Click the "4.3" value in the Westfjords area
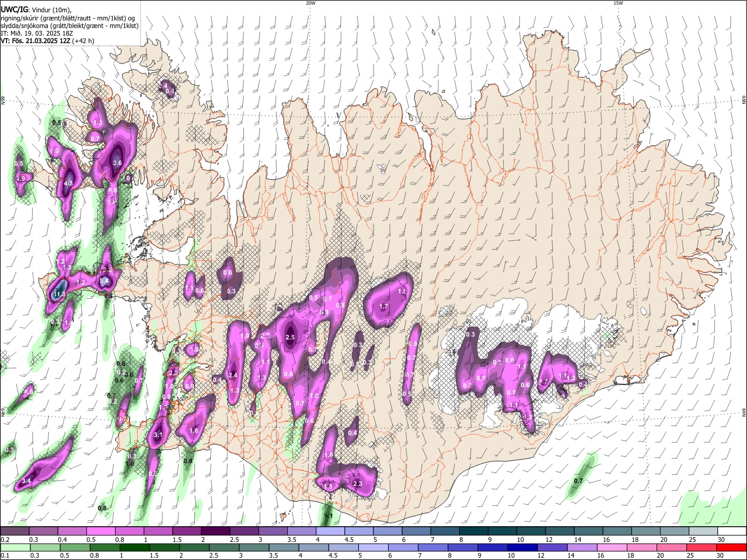The image size is (747, 560). 68,184
